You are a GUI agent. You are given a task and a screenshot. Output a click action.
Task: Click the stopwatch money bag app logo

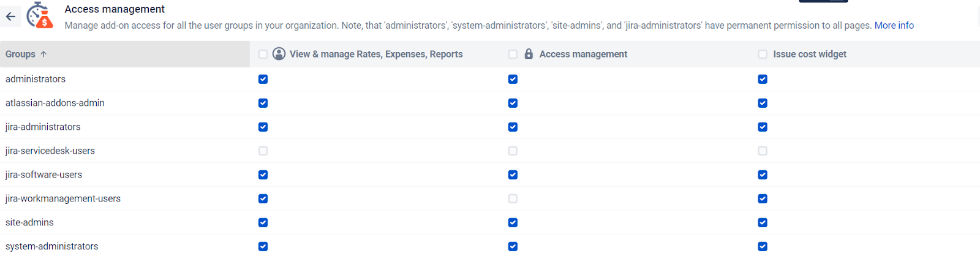(x=40, y=15)
